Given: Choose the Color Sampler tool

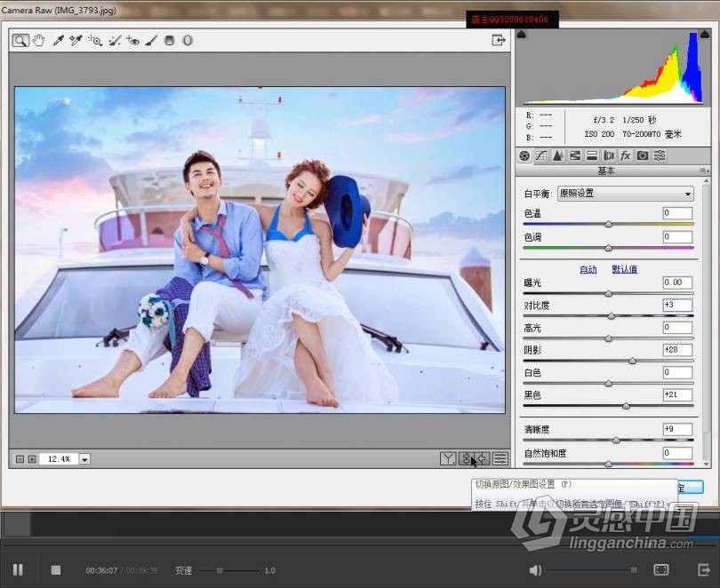Looking at the screenshot, I should pyautogui.click(x=76, y=40).
